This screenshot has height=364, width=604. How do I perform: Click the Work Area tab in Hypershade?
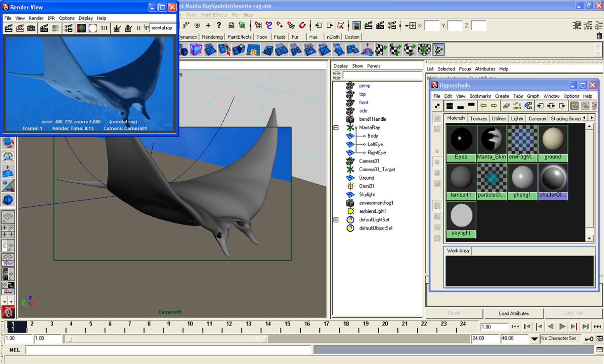point(458,251)
